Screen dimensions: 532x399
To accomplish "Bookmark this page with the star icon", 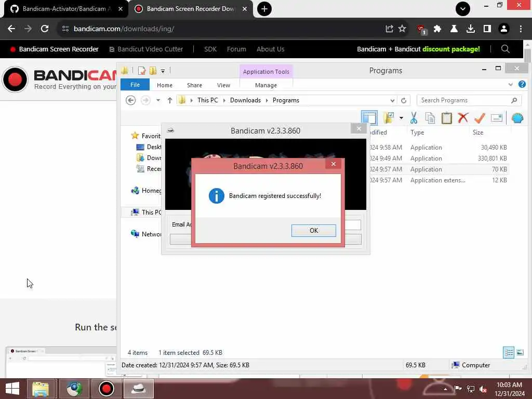I will pyautogui.click(x=402, y=29).
